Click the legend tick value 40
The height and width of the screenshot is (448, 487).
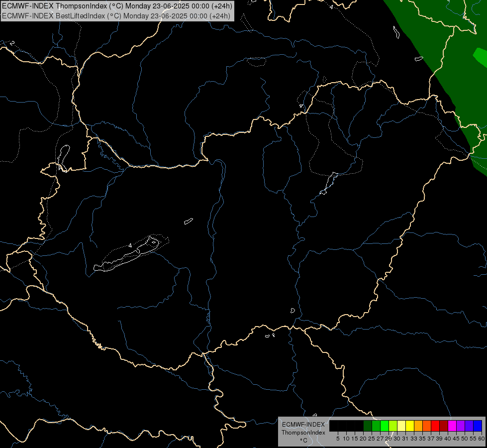pyautogui.click(x=448, y=439)
